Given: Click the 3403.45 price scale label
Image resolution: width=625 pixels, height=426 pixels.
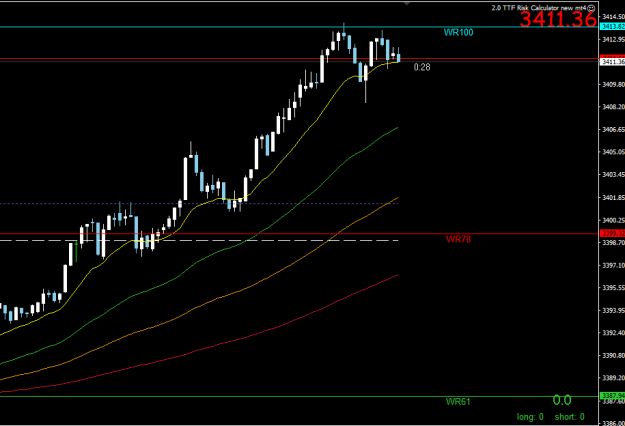Looking at the screenshot, I should click(x=613, y=175).
